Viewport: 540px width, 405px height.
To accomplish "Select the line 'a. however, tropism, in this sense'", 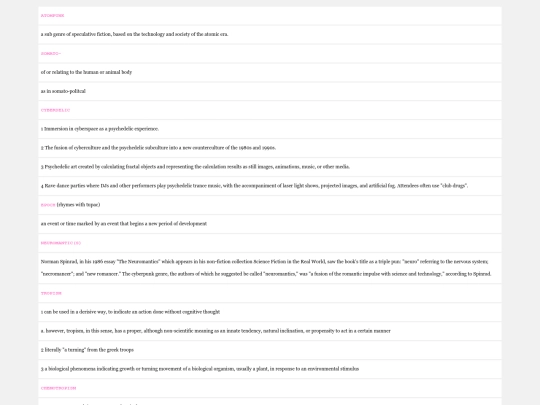I will [216, 331].
